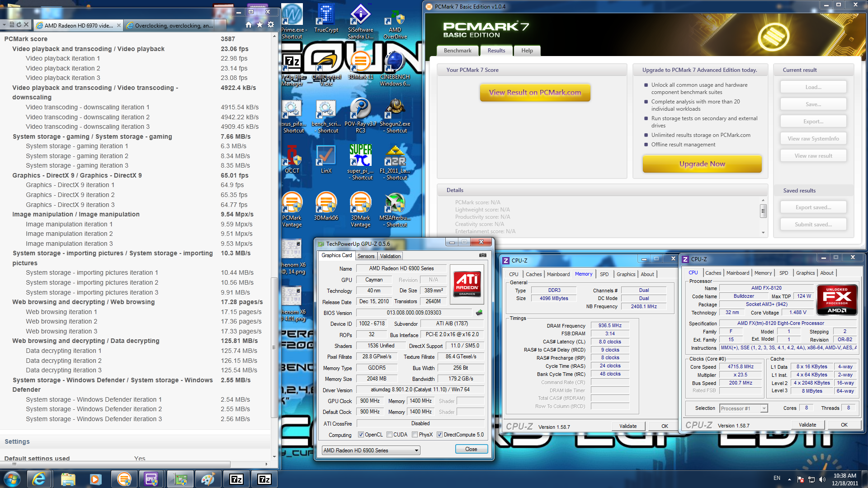Open the TrueCrypt desktop shortcut
This screenshot has width=868, height=488.
point(326,18)
